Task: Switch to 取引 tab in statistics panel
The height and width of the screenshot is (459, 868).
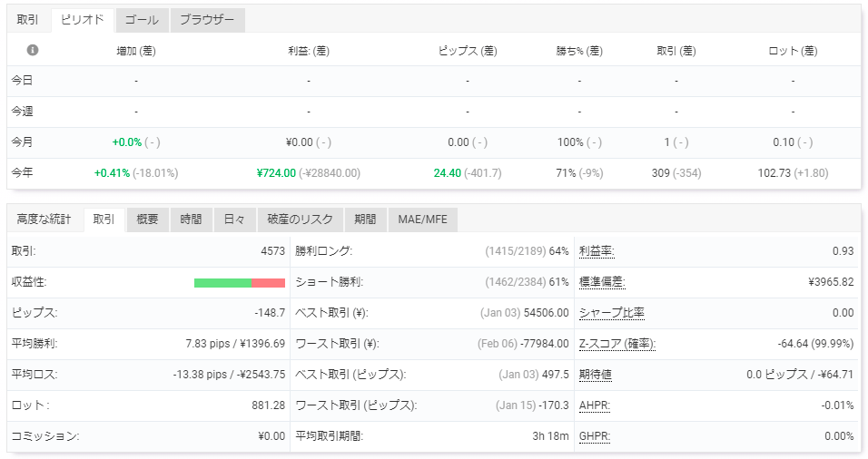Action: click(x=104, y=220)
